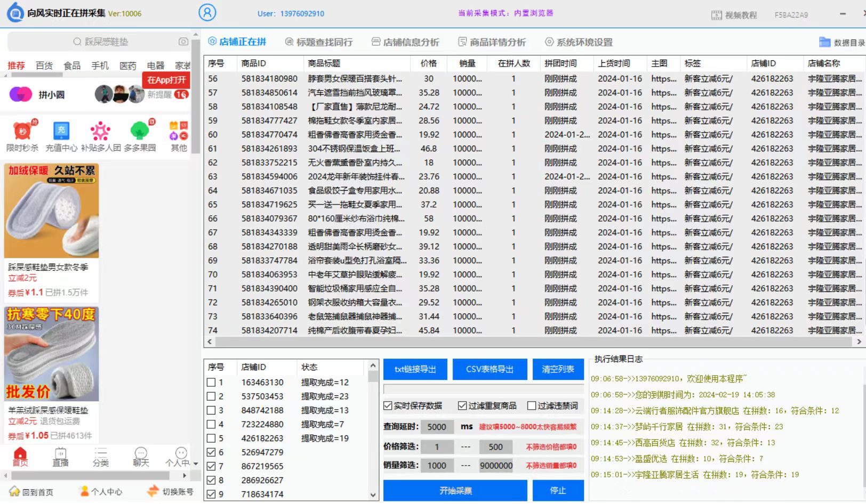
Task: Open the 补贴多人团 group subsidy icon
Action: click(100, 131)
